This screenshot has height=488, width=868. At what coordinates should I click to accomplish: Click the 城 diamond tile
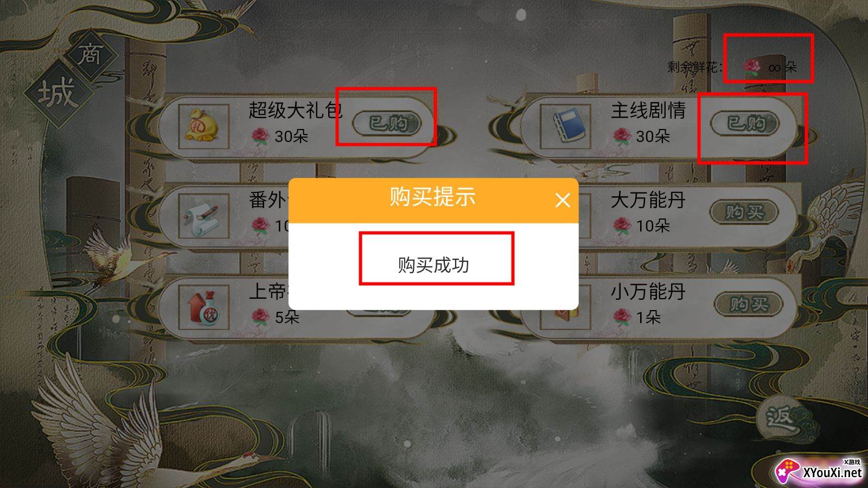(57, 93)
